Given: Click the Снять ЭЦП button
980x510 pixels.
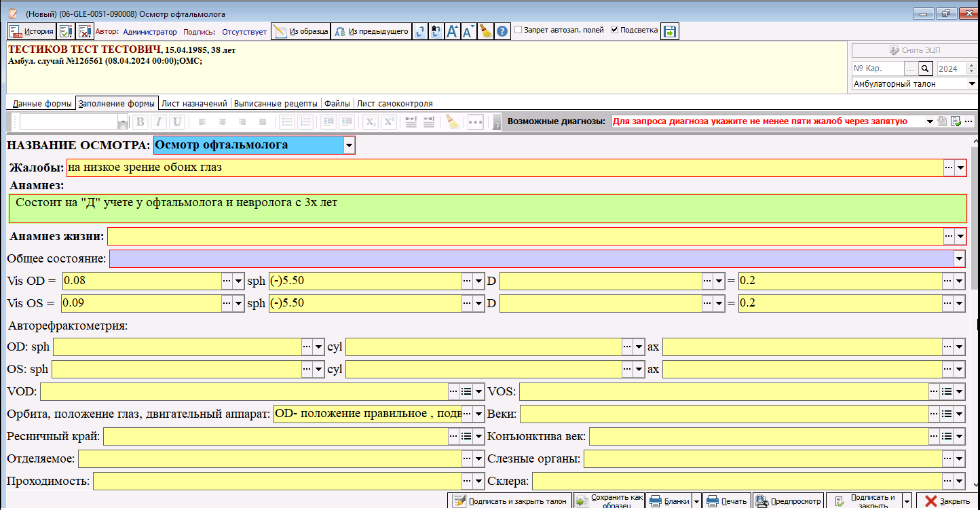Looking at the screenshot, I should [x=913, y=51].
